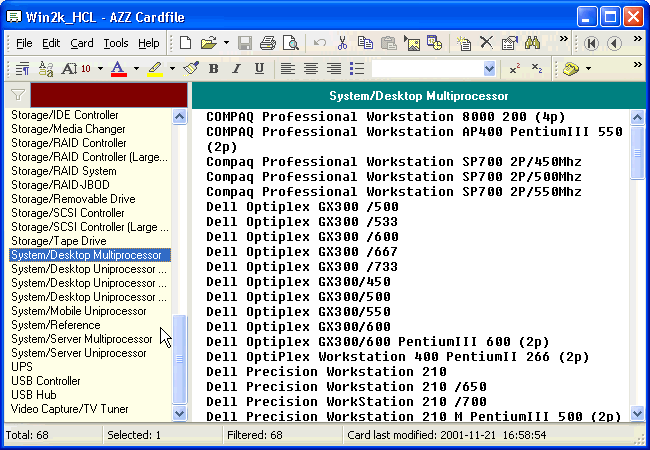This screenshot has height=450, width=650.
Task: Click the filter funnel icon
Action: [x=18, y=95]
